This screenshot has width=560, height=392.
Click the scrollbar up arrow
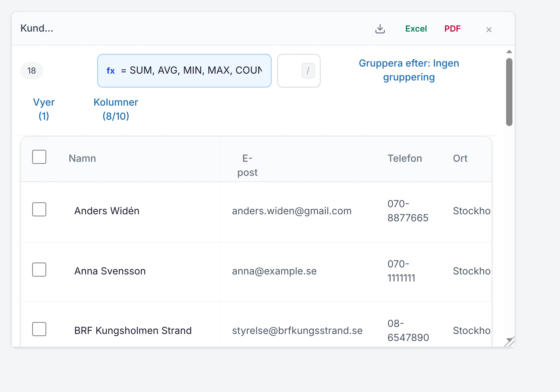point(509,51)
